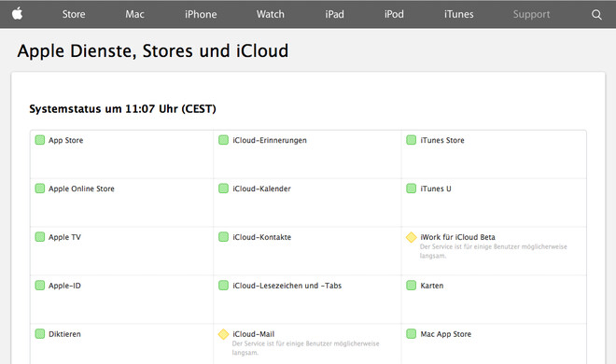Click the slow-service note under iWork

pyautogui.click(x=494, y=251)
